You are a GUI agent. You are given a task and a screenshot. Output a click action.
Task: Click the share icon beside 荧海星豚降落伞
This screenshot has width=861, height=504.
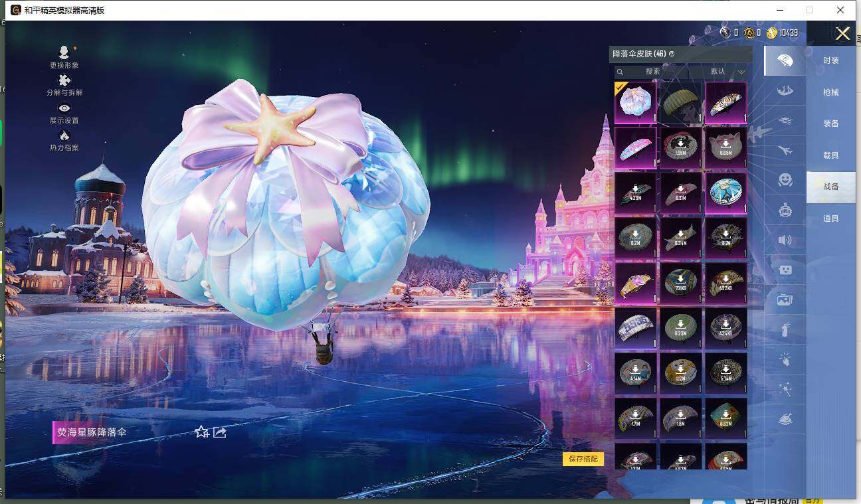click(219, 432)
